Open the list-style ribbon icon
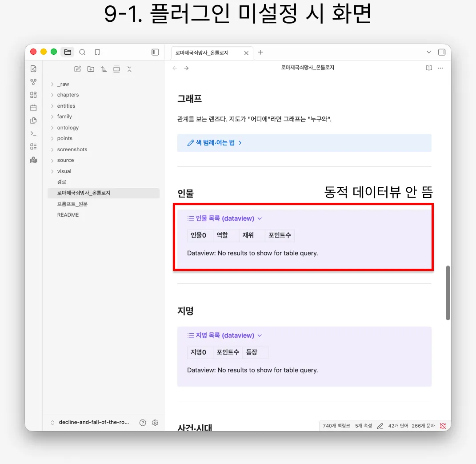Viewport: 476px width, 464px height. 33,146
